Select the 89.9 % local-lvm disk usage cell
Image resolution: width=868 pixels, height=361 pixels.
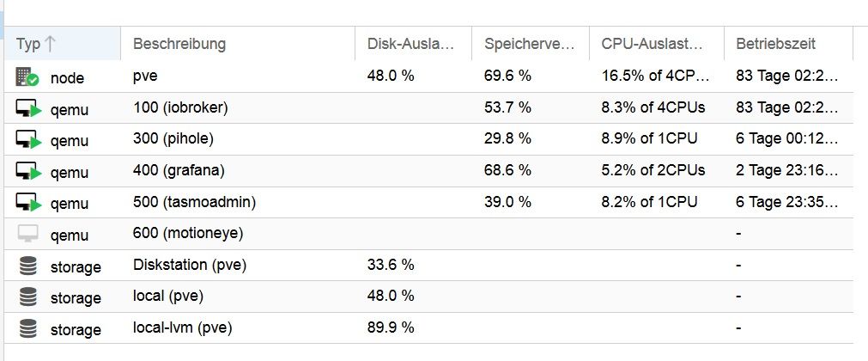(391, 327)
